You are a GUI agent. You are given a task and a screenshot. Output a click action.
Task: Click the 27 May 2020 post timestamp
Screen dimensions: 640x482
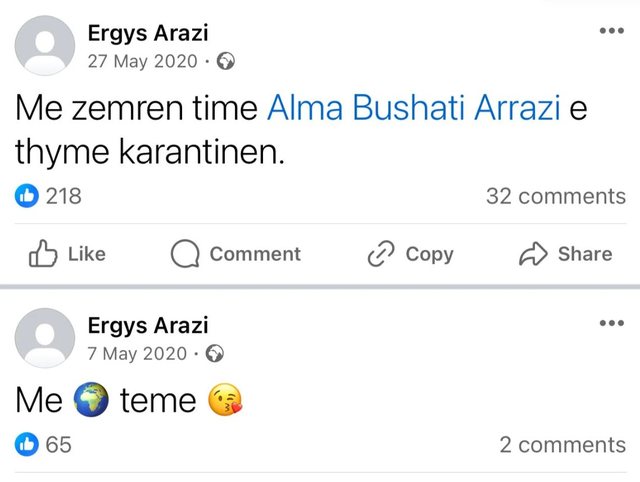[x=143, y=61]
